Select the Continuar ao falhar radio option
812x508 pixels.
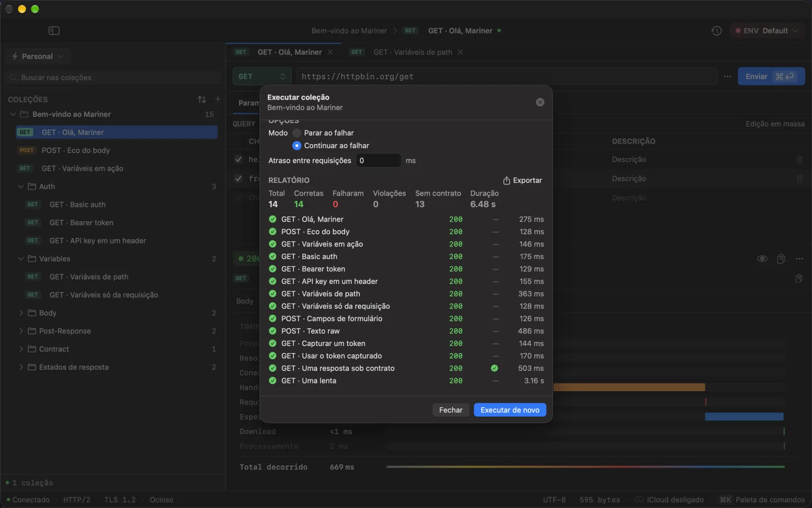pos(297,146)
